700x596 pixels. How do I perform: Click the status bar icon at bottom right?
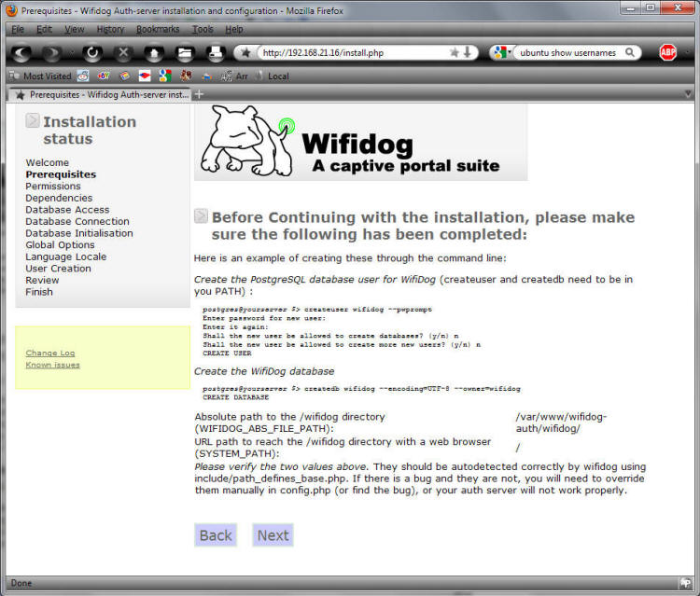[x=685, y=582]
